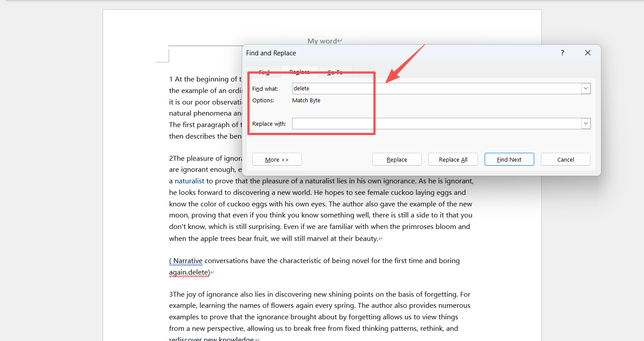Viewport: 644px width, 341px height.
Task: Click inside the Find what text field
Action: point(436,89)
